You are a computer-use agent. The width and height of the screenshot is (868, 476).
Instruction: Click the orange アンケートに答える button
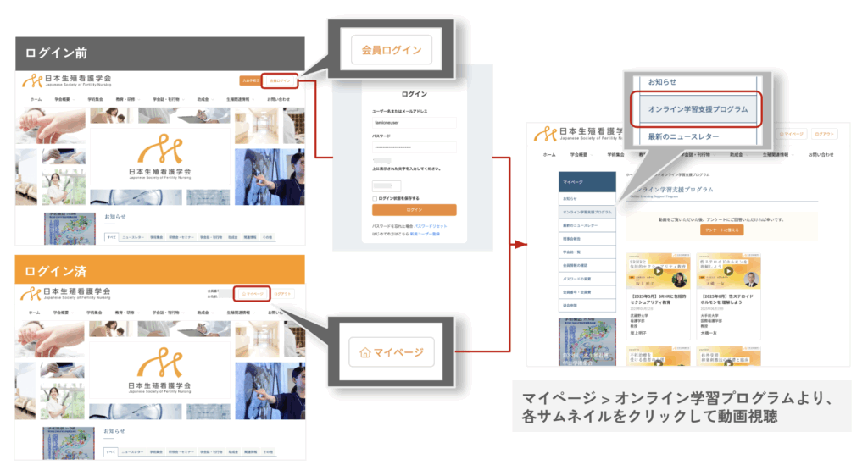coord(721,230)
